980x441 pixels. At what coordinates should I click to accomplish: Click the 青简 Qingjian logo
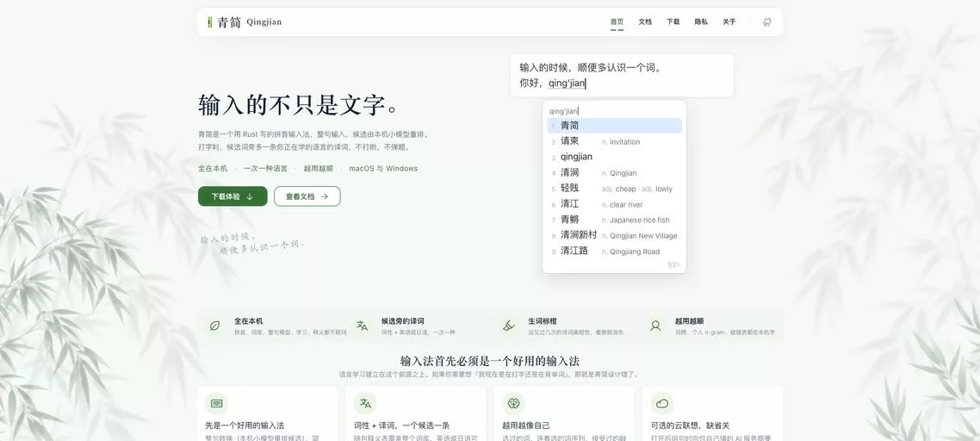click(x=245, y=22)
